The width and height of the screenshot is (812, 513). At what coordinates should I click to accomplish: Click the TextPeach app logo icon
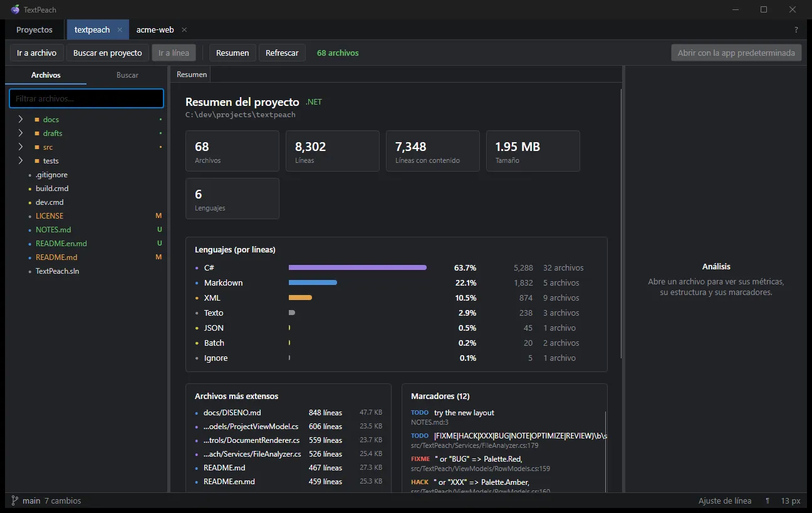(x=15, y=9)
